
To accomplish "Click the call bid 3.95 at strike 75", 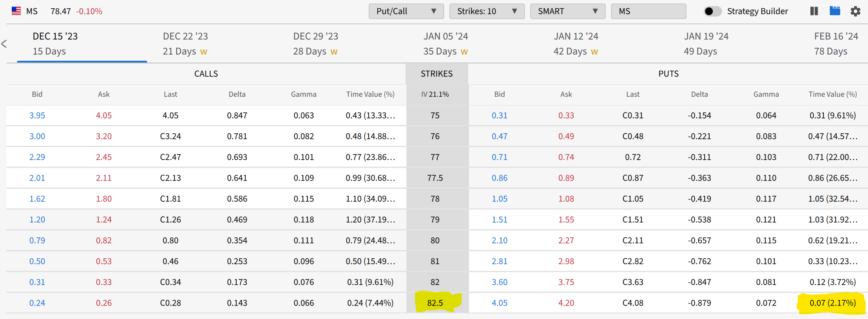I will [x=37, y=115].
